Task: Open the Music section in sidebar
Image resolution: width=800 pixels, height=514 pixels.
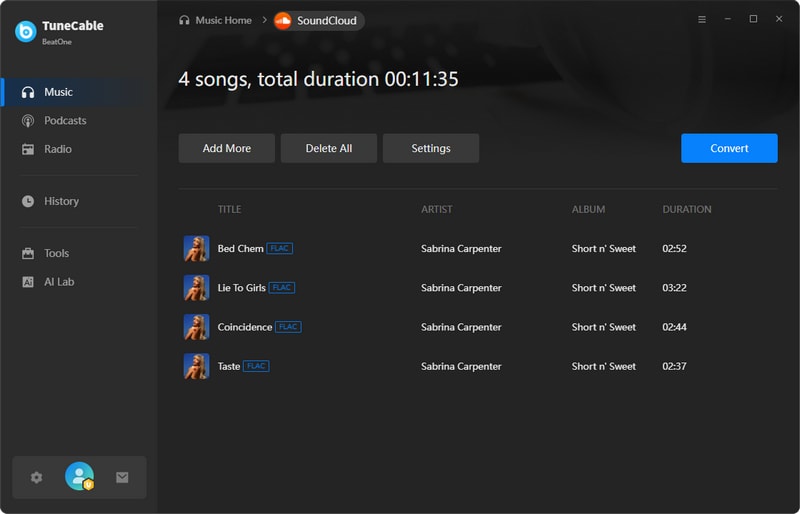Action: tap(58, 92)
